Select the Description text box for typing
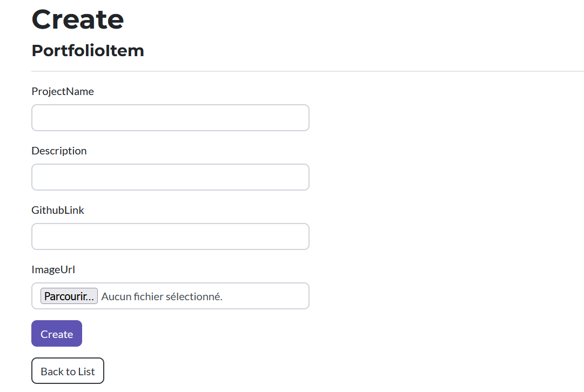584x392 pixels. pos(170,177)
